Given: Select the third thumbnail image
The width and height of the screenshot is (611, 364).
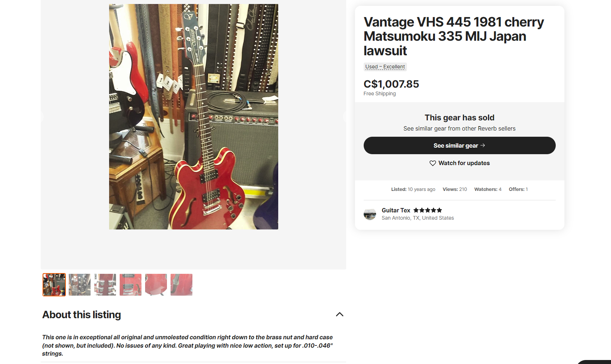Looking at the screenshot, I should tap(105, 285).
